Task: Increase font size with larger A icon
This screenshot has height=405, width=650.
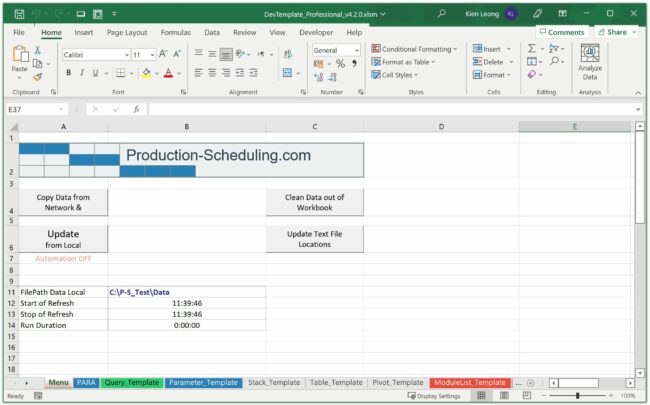Action: tap(163, 54)
